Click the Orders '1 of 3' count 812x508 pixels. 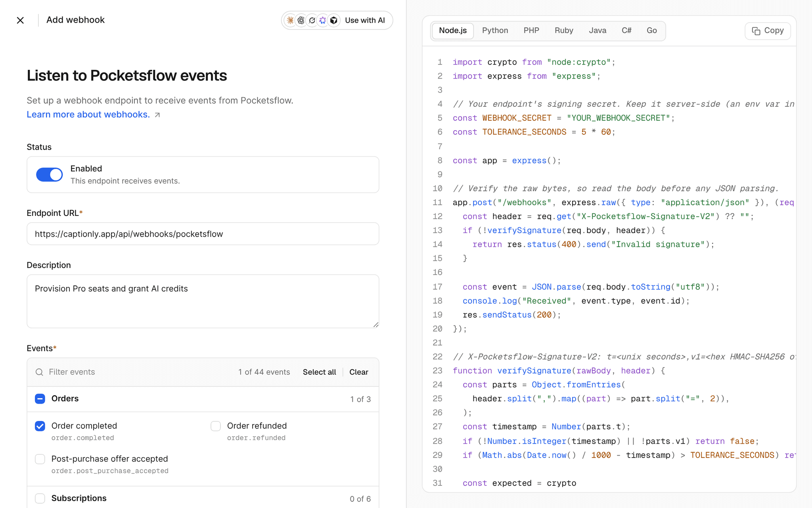click(x=360, y=399)
